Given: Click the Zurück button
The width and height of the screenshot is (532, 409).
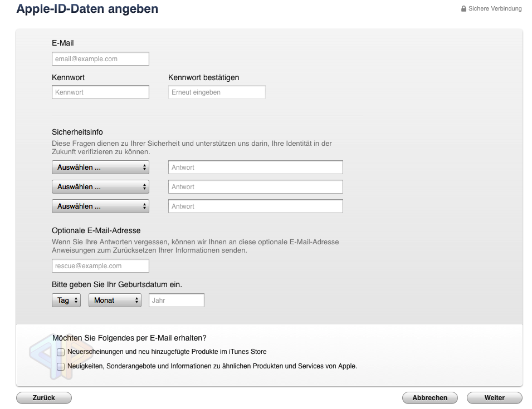Looking at the screenshot, I should (x=43, y=397).
